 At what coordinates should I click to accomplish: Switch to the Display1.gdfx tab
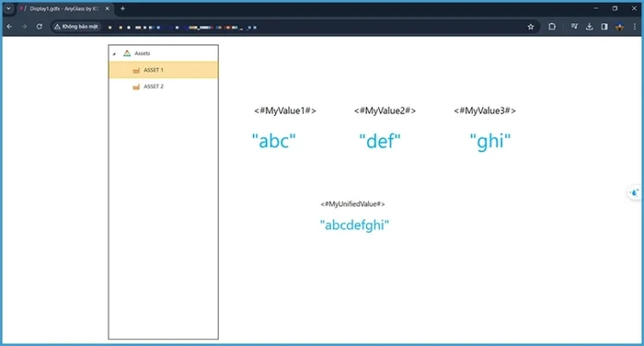(62, 8)
